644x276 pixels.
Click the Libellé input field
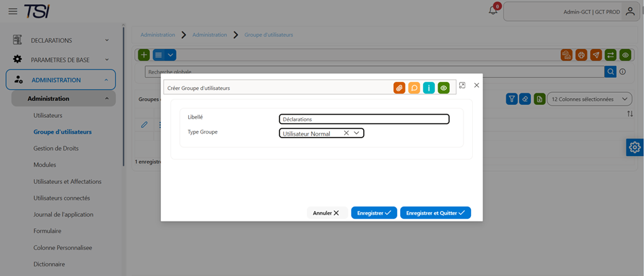[x=365, y=119]
